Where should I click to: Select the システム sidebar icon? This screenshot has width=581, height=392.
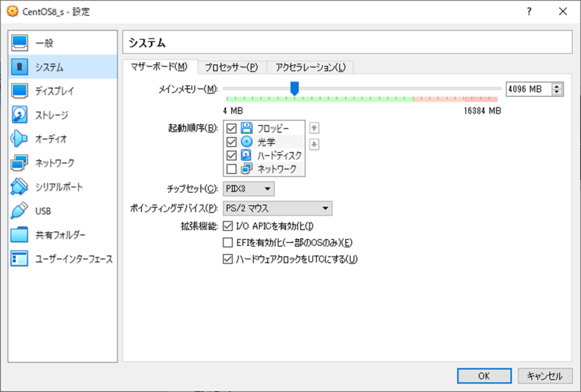coord(19,67)
